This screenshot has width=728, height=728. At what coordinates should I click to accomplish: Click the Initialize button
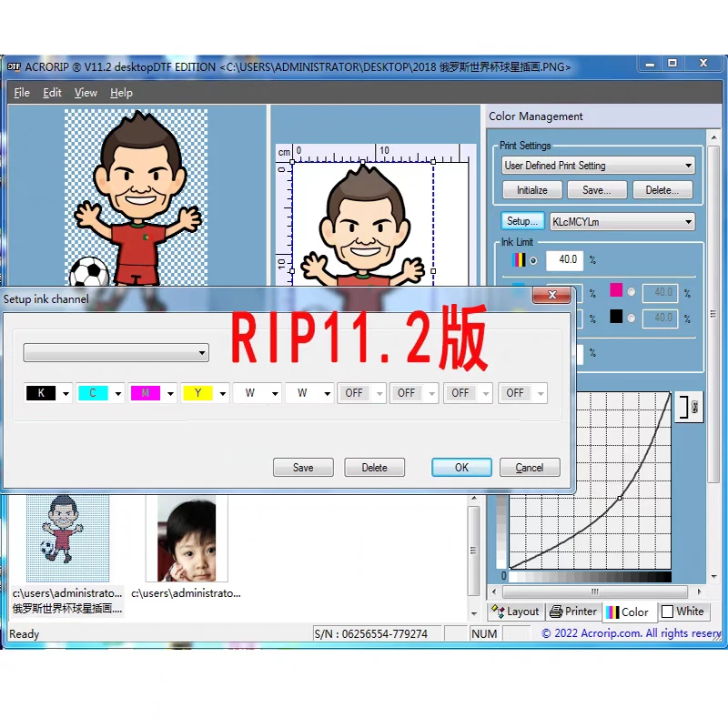point(531,190)
